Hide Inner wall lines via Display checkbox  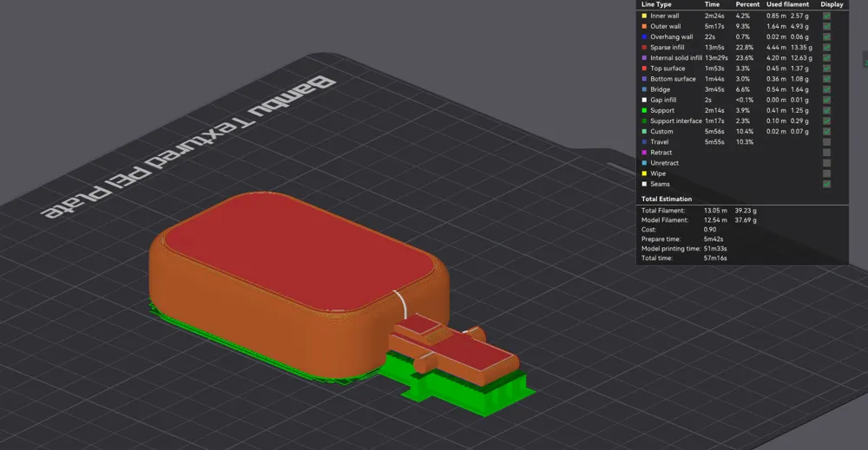pyautogui.click(x=826, y=16)
